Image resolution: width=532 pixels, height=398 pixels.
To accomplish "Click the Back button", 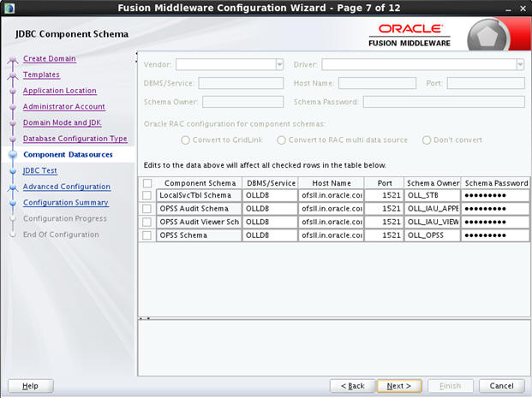I will [x=352, y=386].
